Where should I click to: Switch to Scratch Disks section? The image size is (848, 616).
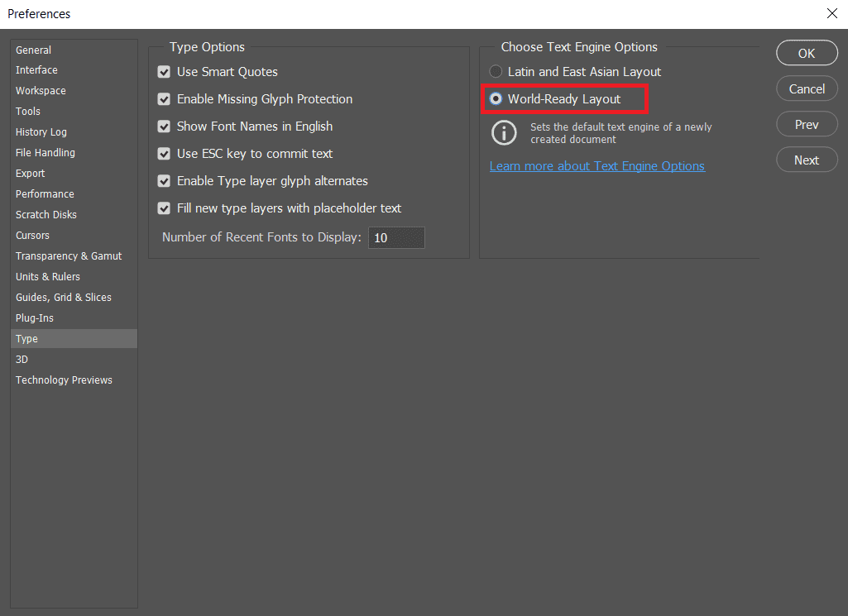pyautogui.click(x=74, y=214)
